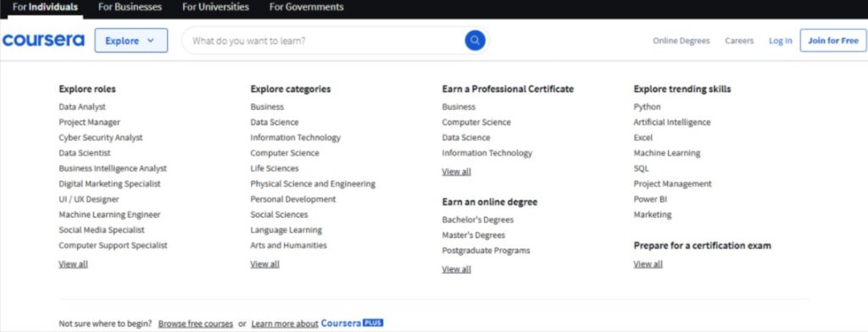Image resolution: width=868 pixels, height=332 pixels.
Task: Choose Project Management trending skill
Action: click(672, 184)
